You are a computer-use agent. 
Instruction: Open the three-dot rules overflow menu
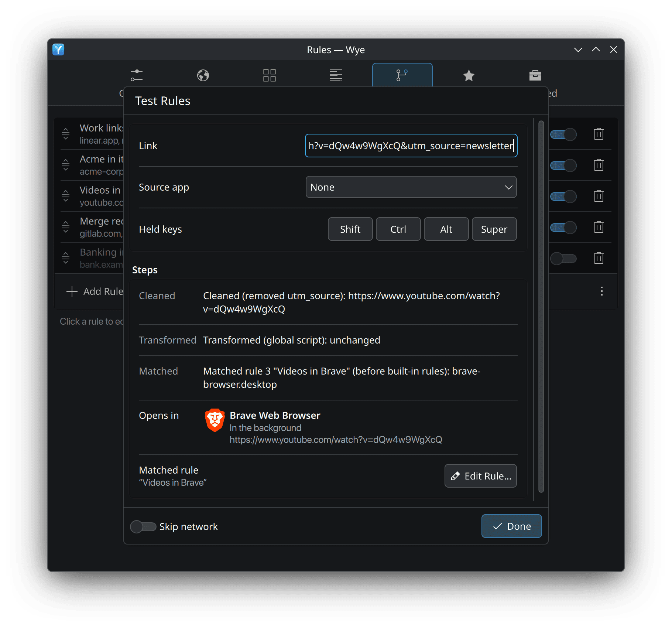click(602, 291)
